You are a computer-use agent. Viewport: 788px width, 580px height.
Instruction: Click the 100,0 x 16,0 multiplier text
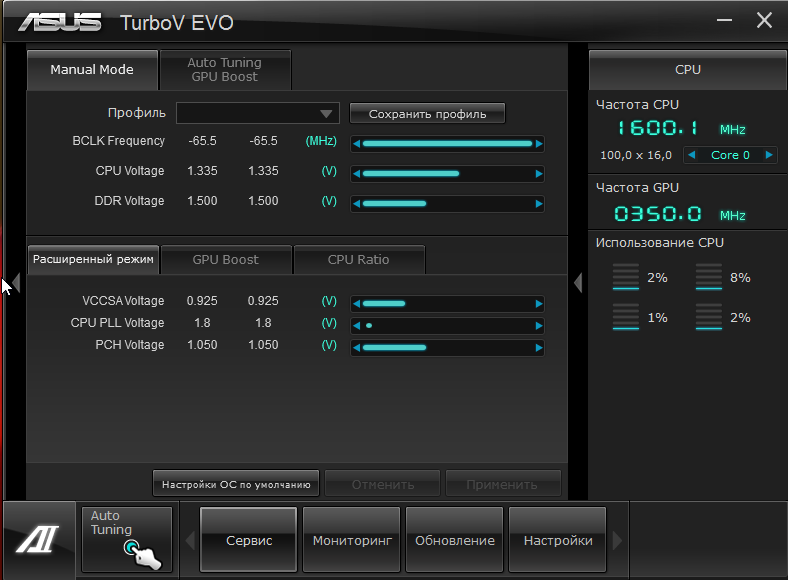636,155
